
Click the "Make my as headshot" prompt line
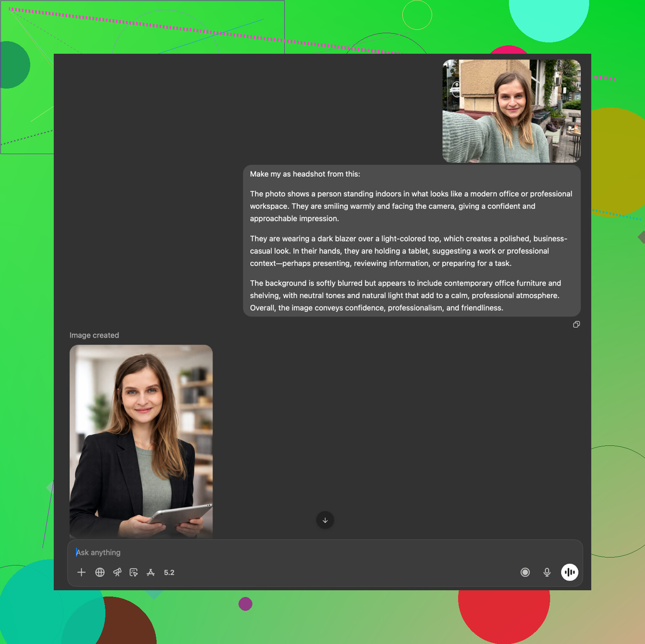pyautogui.click(x=305, y=174)
